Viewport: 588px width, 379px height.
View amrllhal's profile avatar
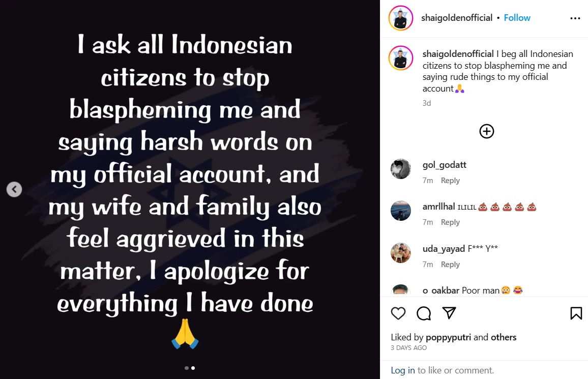pos(400,211)
